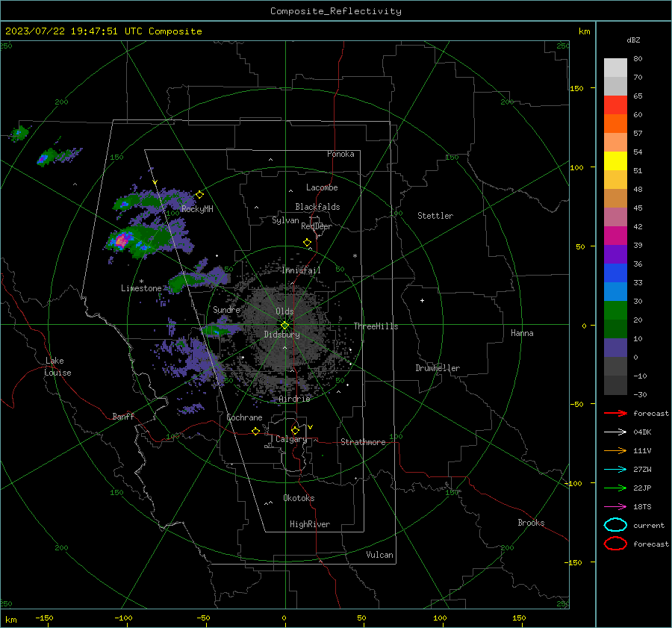Click the red forecast ellipse icon

tap(615, 544)
